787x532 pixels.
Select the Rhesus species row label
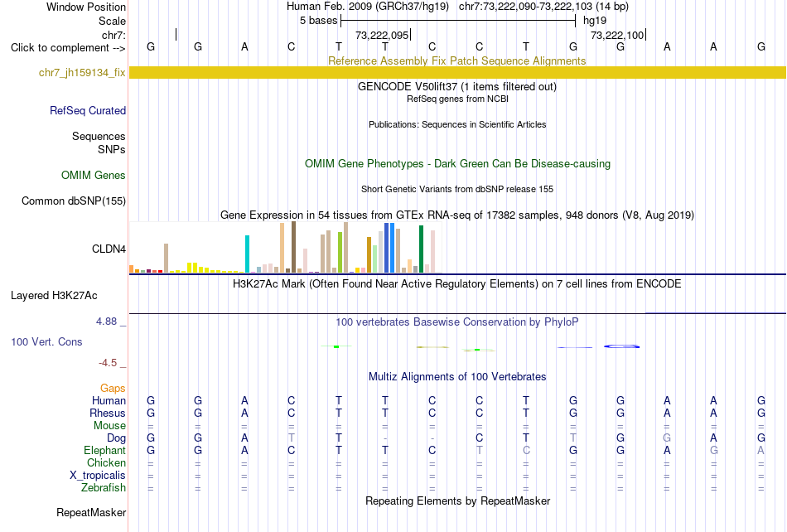[x=108, y=413]
